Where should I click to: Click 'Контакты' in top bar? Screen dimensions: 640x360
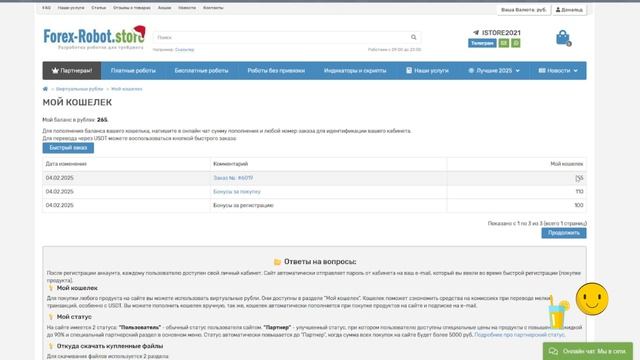(213, 8)
